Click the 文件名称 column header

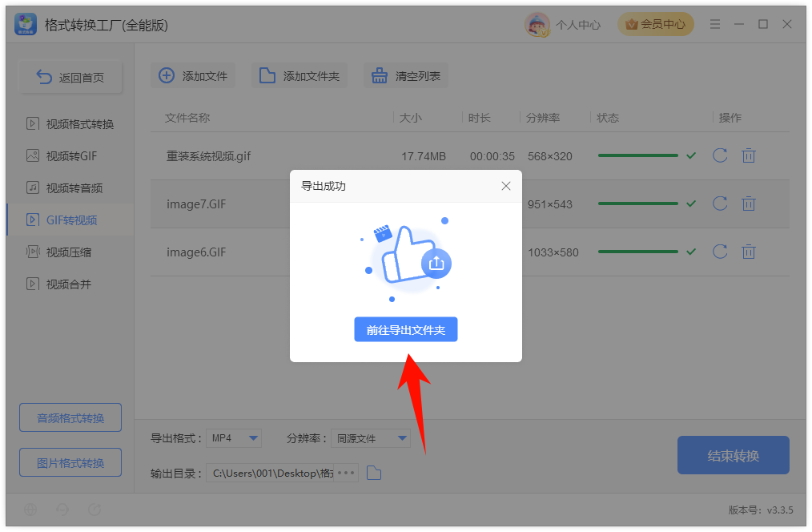coord(187,118)
